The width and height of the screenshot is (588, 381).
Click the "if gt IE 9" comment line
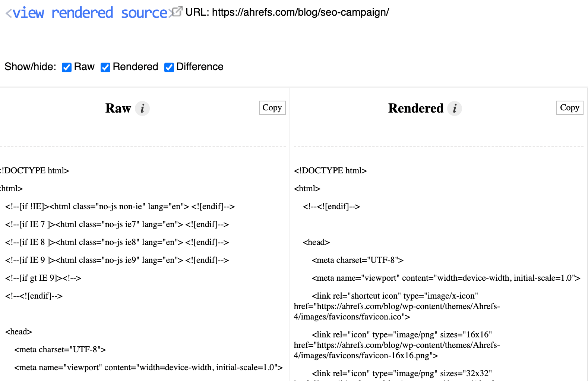tap(43, 278)
